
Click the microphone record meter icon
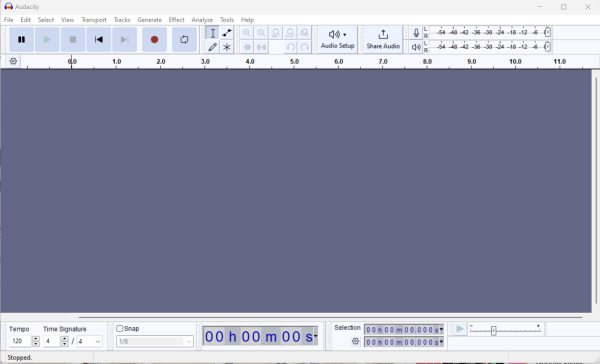(x=416, y=33)
